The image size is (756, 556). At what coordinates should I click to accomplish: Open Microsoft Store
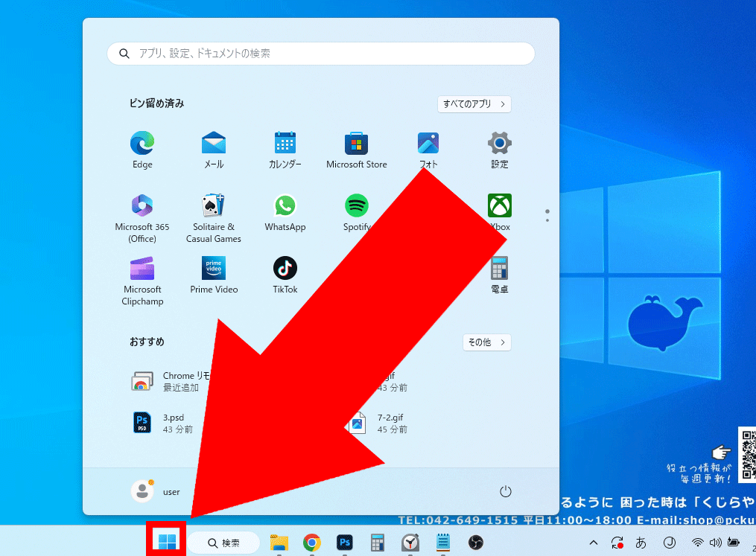tap(356, 150)
